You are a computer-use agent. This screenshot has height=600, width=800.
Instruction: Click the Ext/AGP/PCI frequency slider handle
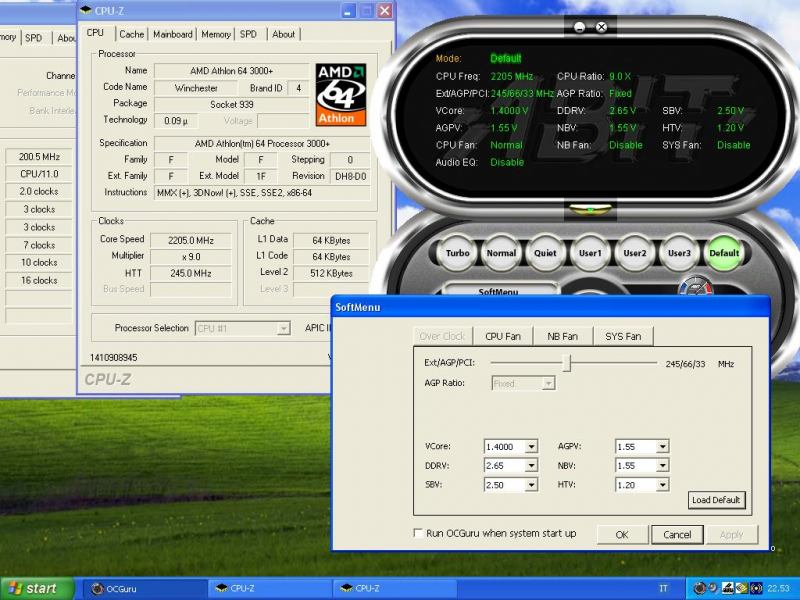coord(566,363)
